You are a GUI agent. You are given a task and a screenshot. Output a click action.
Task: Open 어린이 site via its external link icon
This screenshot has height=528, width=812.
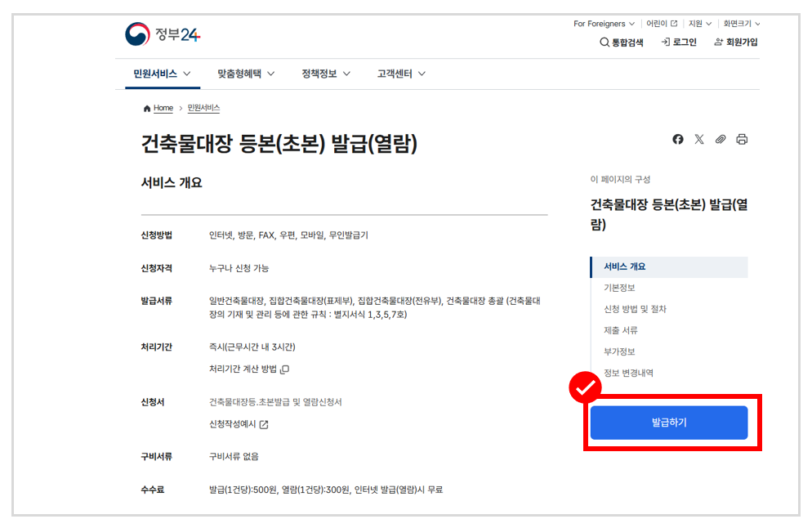673,24
